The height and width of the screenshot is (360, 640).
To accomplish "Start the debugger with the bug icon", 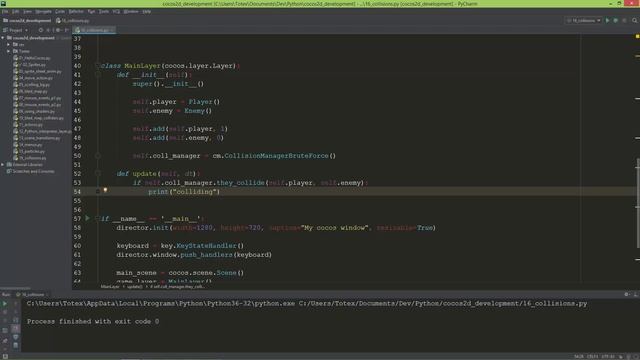I will 616,20.
